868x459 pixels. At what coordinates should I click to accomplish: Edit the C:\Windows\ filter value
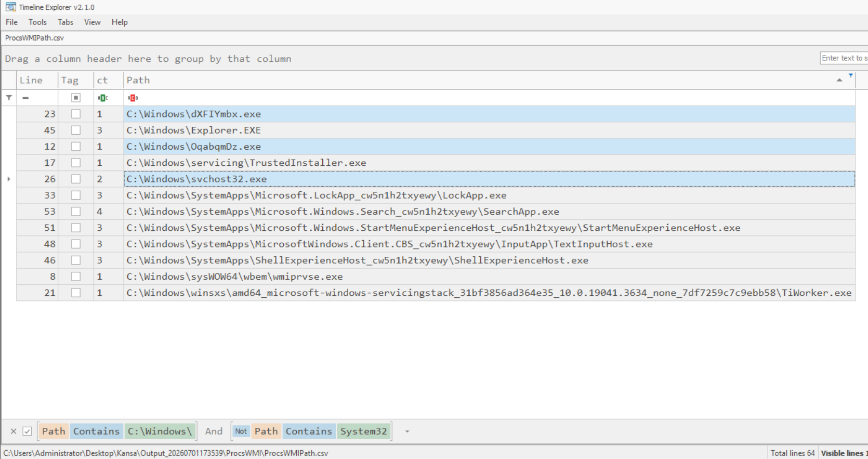pyautogui.click(x=160, y=431)
